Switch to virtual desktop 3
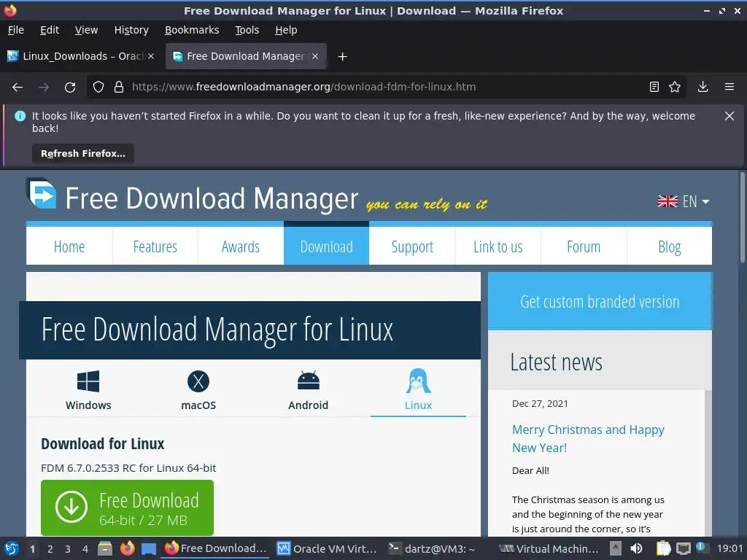The image size is (747, 560). click(x=68, y=549)
